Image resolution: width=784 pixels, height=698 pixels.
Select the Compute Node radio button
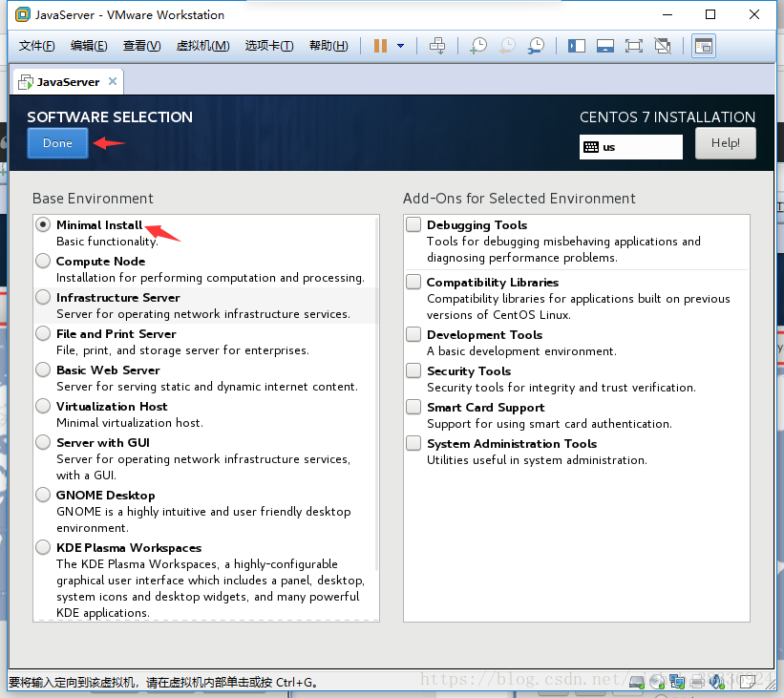[44, 261]
